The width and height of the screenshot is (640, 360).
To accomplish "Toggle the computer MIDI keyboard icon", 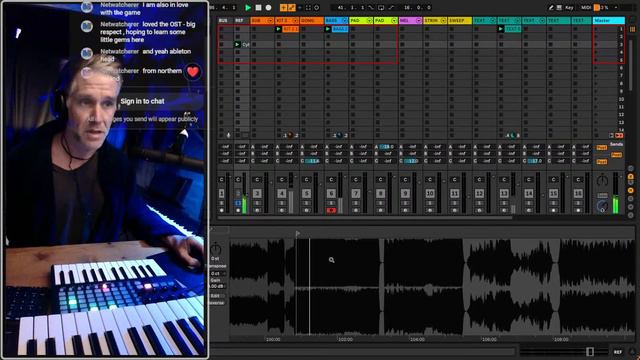I will pyautogui.click(x=559, y=7).
